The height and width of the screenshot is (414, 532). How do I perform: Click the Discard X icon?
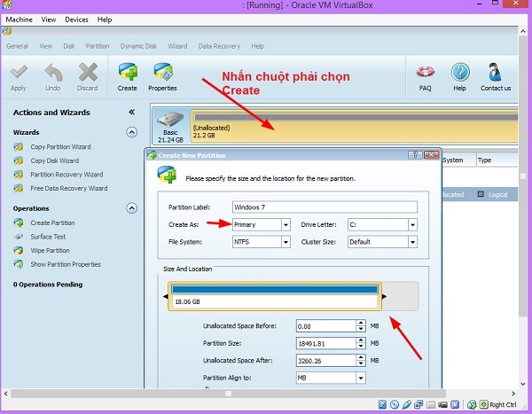tap(88, 73)
